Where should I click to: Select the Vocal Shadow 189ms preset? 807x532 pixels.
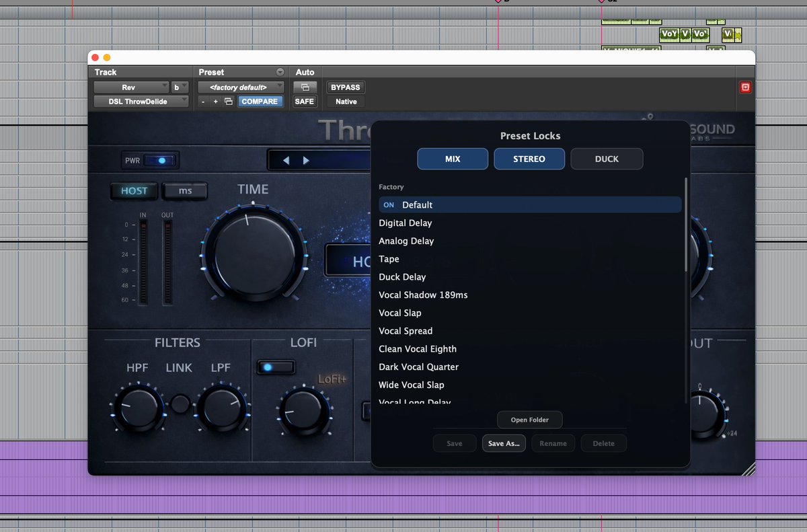[530, 295]
